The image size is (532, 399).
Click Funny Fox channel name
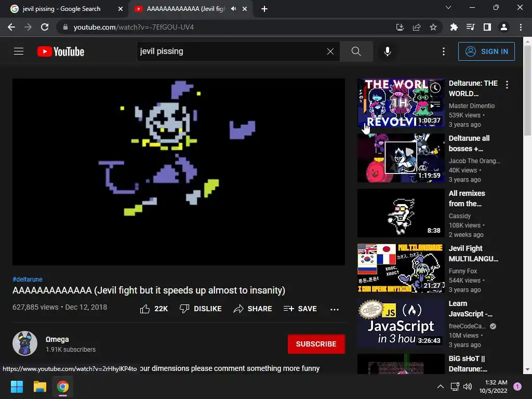pyautogui.click(x=463, y=271)
